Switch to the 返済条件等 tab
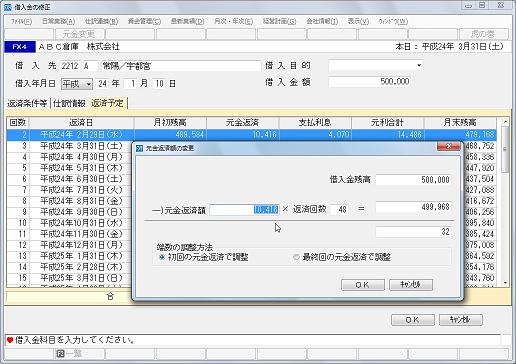This screenshot has height=364, width=516. (27, 103)
